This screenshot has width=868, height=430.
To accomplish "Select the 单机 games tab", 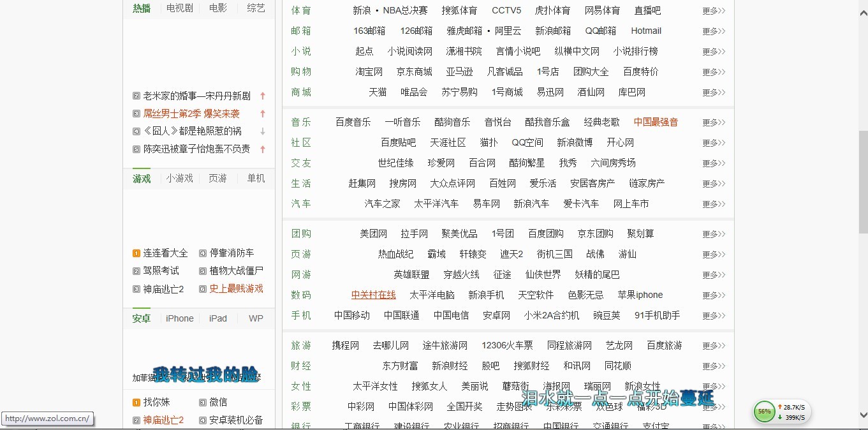I will pos(256,179).
